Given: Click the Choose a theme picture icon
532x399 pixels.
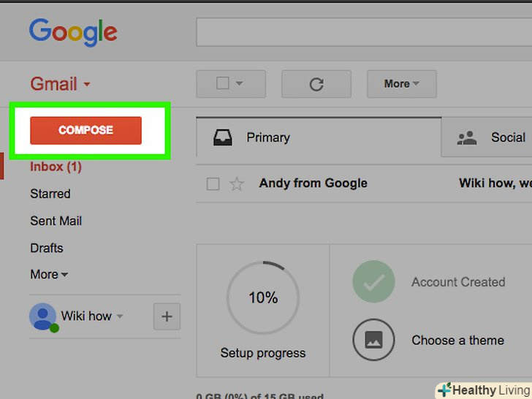Looking at the screenshot, I should tap(373, 340).
